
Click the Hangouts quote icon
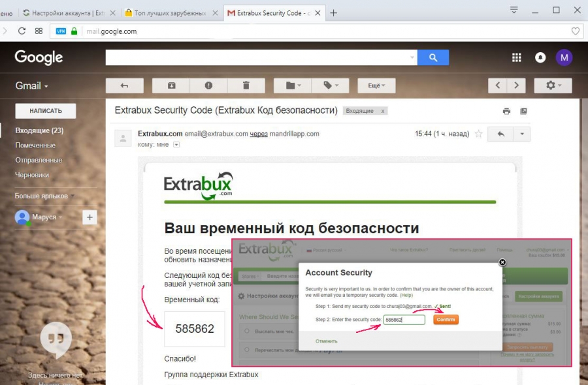(56, 339)
